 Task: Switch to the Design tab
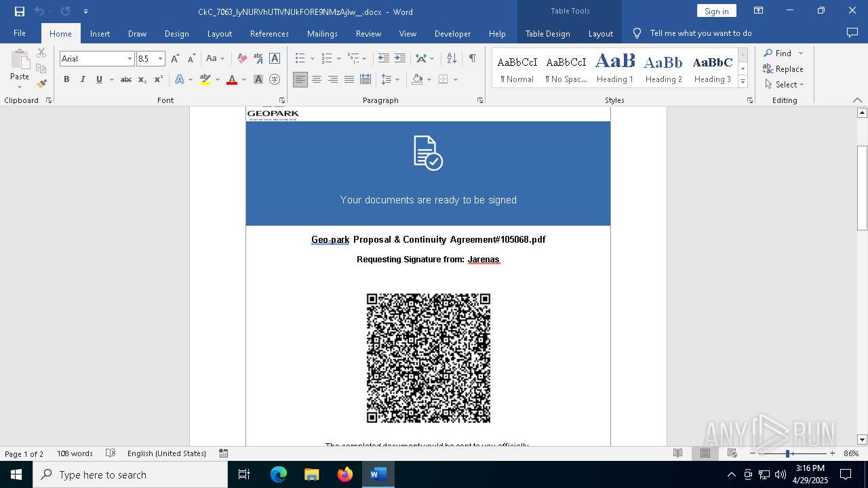(176, 33)
